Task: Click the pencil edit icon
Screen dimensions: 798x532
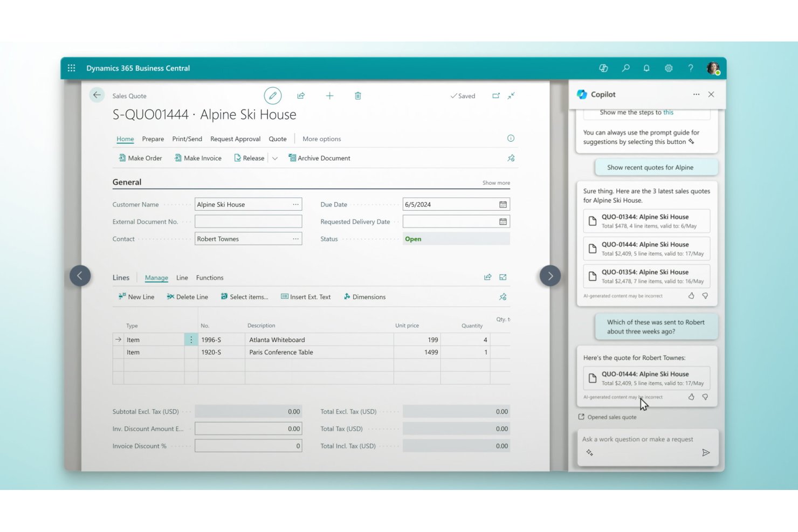Action: [273, 95]
